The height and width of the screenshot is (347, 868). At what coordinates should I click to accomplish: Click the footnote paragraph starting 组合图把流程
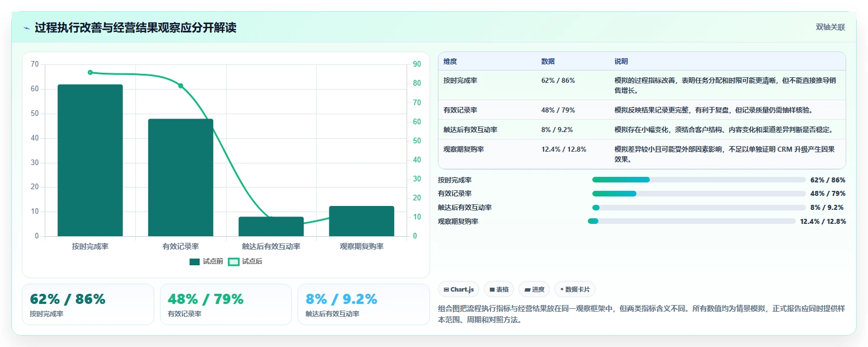click(x=641, y=315)
